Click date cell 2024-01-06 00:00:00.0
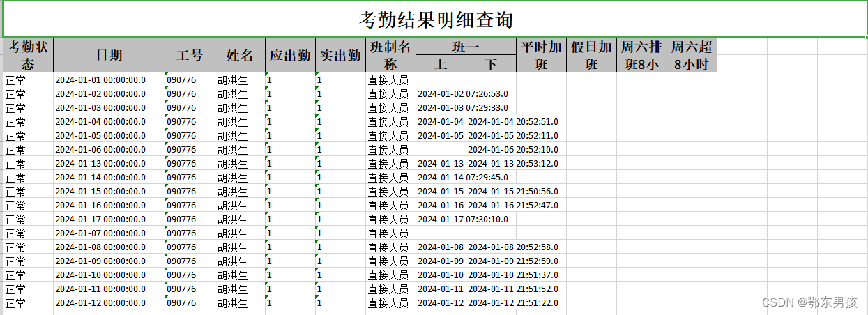Screen dimensions: 868x315 coord(109,149)
